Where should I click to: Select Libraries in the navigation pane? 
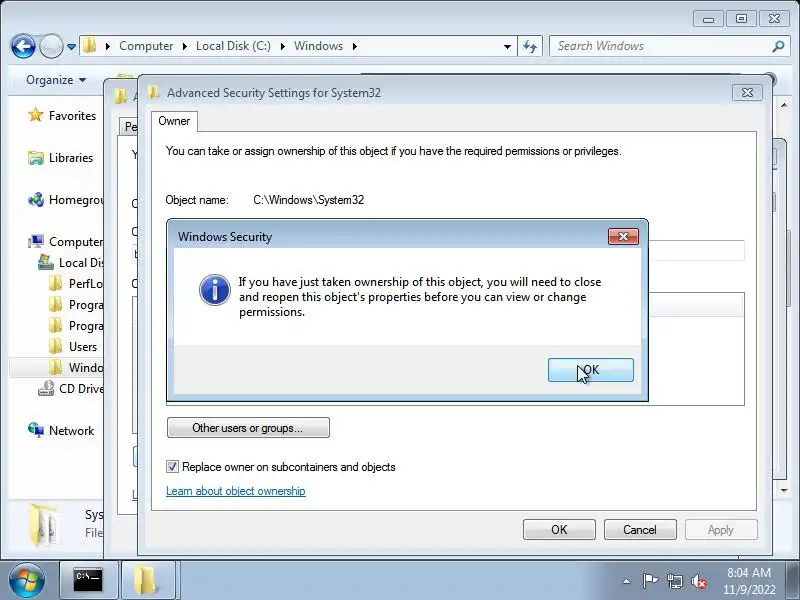coord(70,158)
